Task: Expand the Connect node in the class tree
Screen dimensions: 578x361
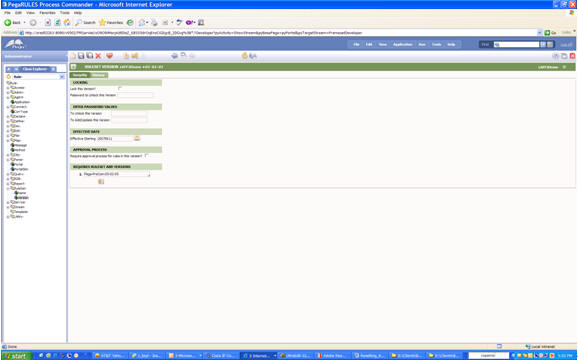Action: 8,107
